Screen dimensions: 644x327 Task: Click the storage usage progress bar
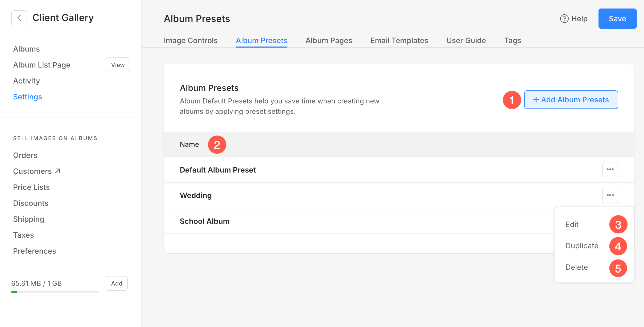pos(55,292)
